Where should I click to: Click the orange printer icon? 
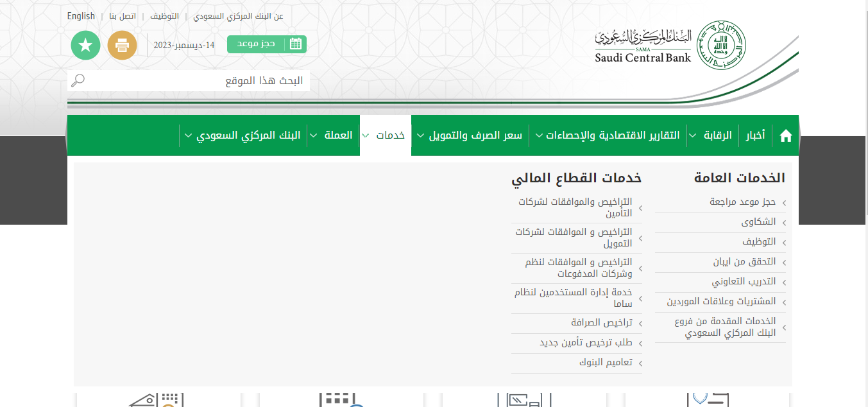pos(122,45)
